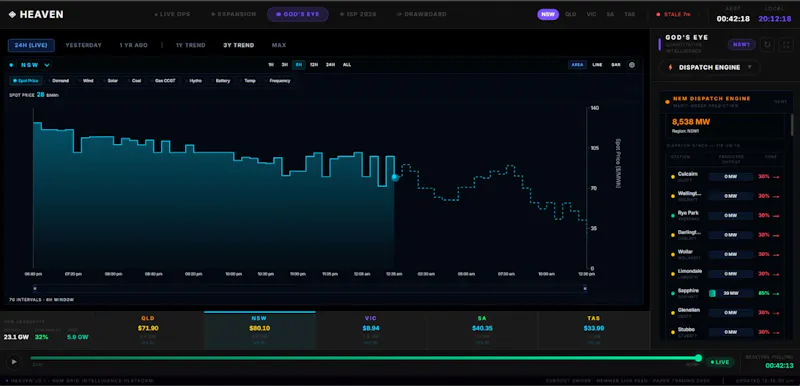Click the NSW1 badge in God's Eye panel
The width and height of the screenshot is (800, 386).
742,44
